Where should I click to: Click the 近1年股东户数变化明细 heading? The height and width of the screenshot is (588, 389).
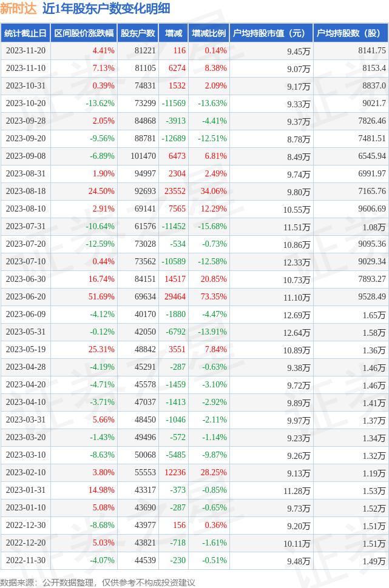106,8
